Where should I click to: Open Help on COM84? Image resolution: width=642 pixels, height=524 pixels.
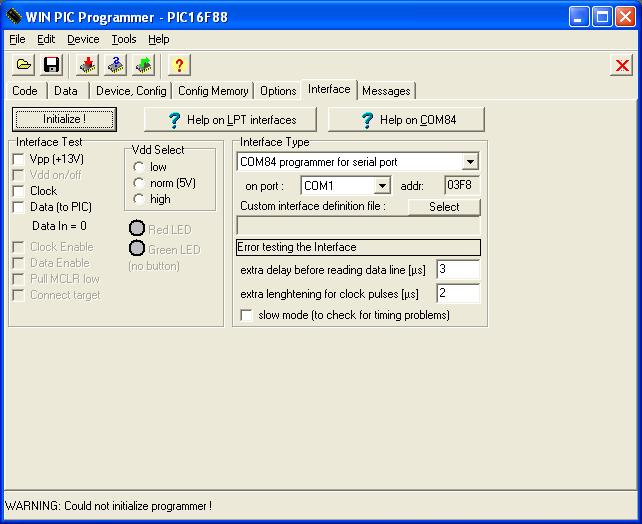[406, 120]
